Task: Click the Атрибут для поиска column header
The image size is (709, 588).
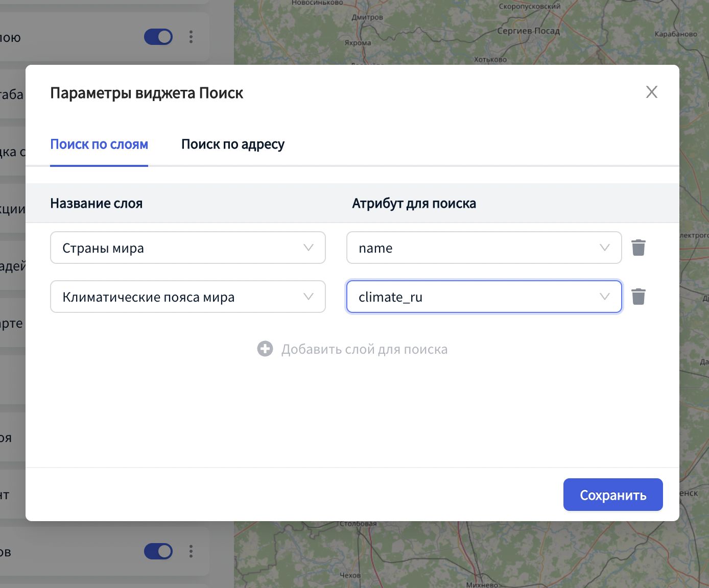Action: [x=414, y=203]
